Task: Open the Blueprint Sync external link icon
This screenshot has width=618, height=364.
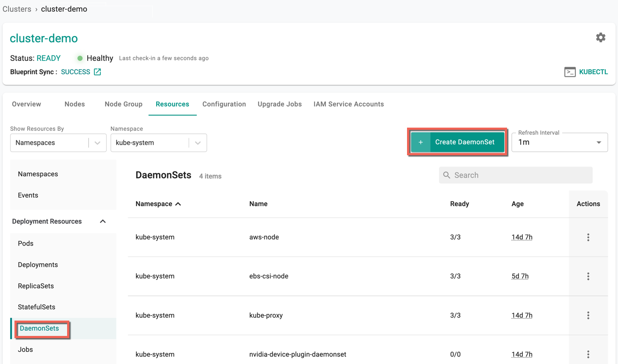Action: pyautogui.click(x=97, y=72)
